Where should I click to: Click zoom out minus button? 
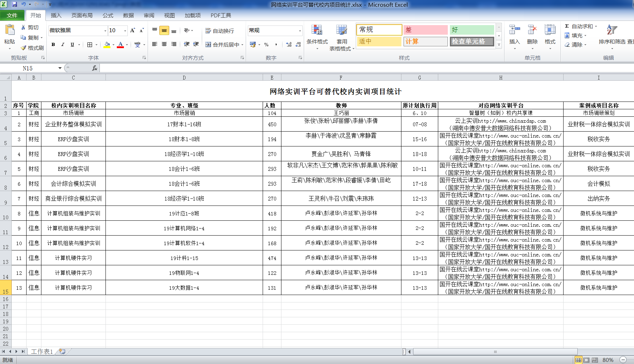coord(623,360)
